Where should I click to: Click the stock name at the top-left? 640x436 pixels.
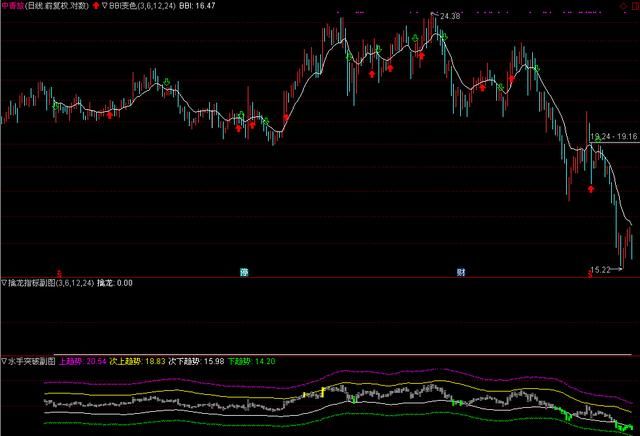tap(12, 6)
